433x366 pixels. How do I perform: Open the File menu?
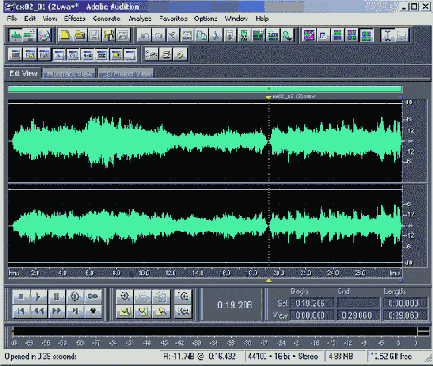point(12,19)
